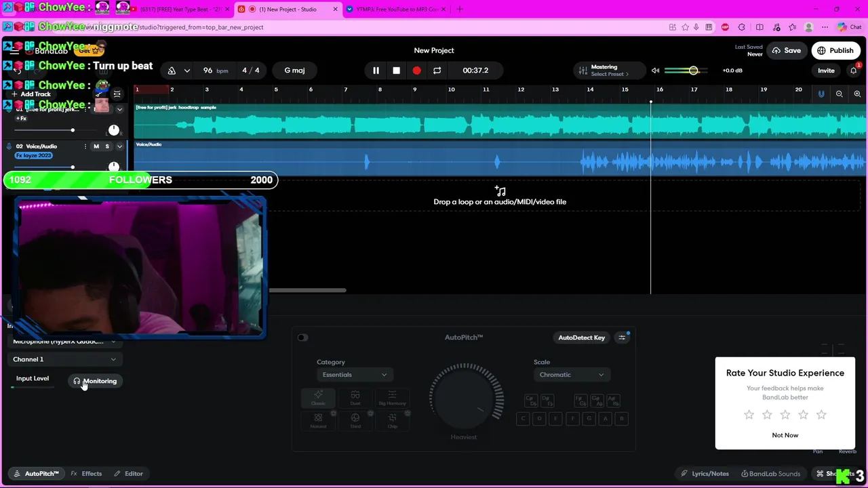This screenshot has height=488, width=868.
Task: Select the jerk hoodtrap sample audio region
Action: [500, 121]
